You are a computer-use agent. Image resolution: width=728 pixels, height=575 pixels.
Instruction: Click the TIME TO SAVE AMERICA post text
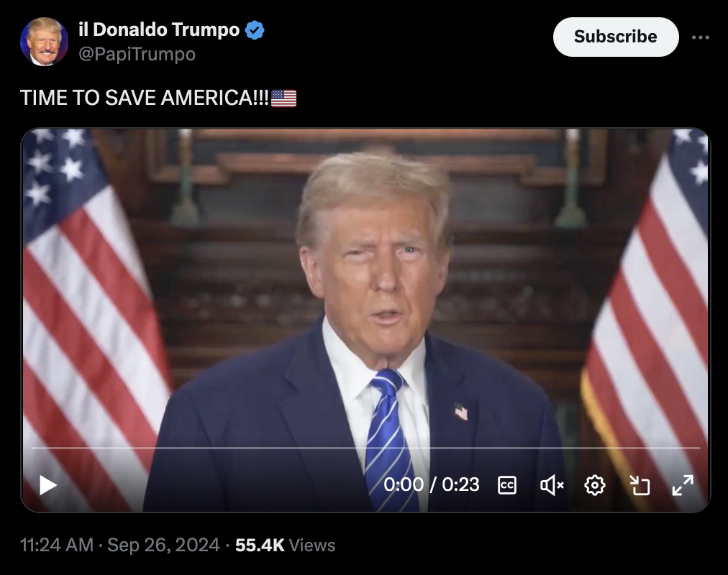(x=145, y=98)
